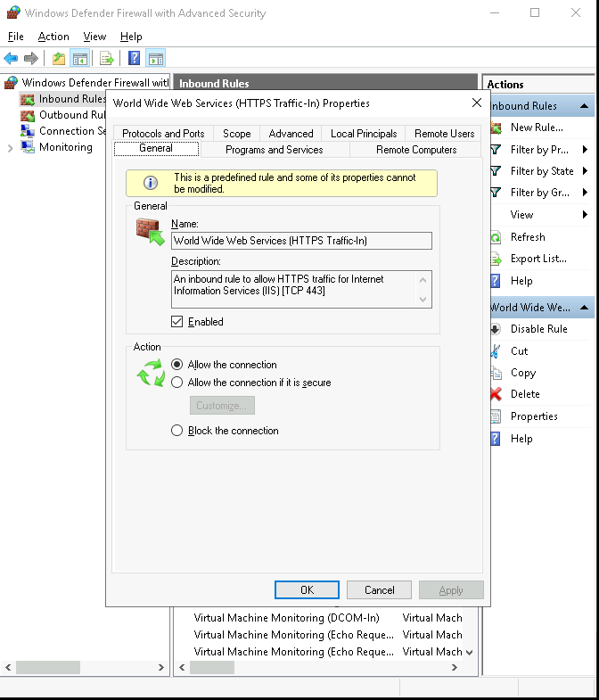Switch to Remote Computers tab

(x=416, y=150)
